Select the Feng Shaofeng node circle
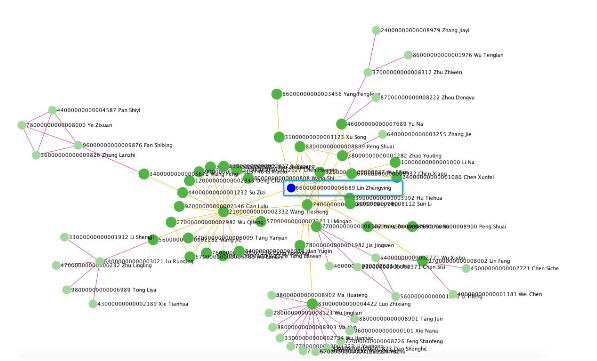 341,342
